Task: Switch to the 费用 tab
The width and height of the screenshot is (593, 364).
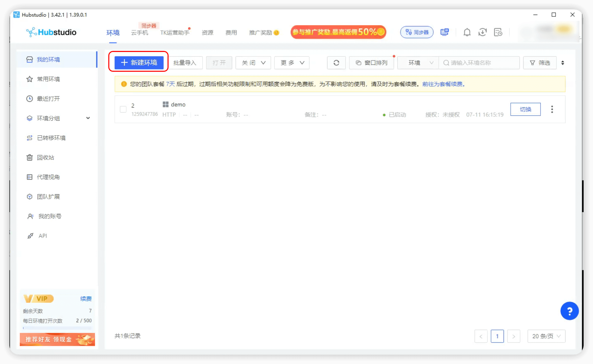Action: 231,33
